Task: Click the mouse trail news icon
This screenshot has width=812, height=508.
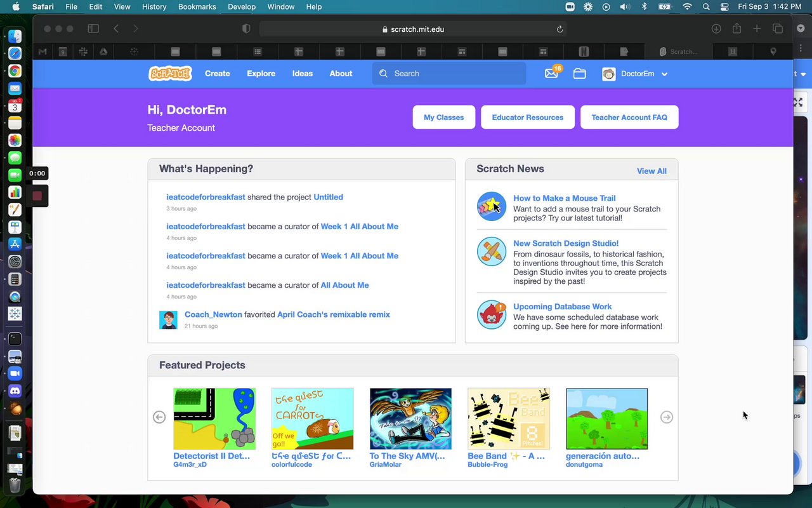Action: (492, 206)
